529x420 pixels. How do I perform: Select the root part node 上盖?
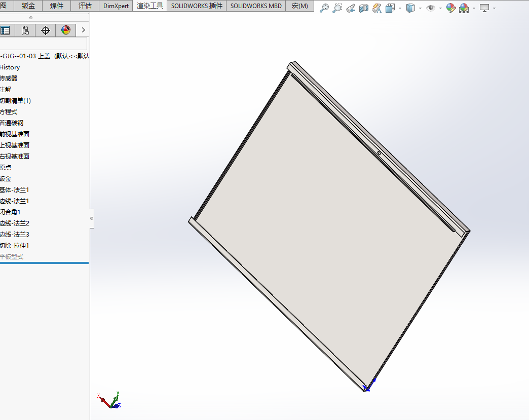pos(44,56)
